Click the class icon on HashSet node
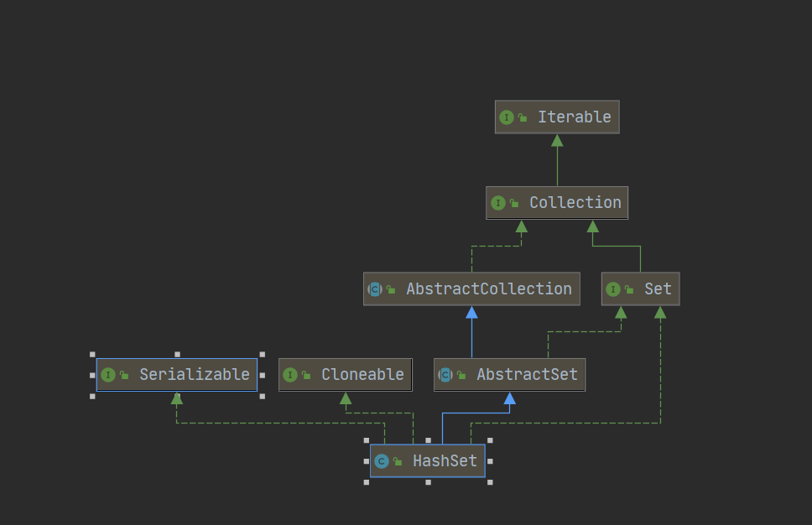 [x=382, y=461]
